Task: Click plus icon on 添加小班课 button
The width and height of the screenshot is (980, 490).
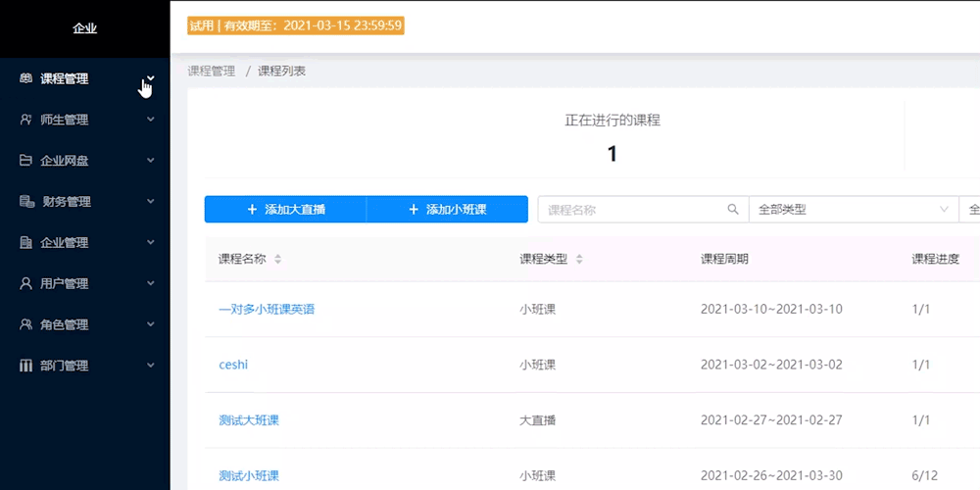Action: coord(414,210)
